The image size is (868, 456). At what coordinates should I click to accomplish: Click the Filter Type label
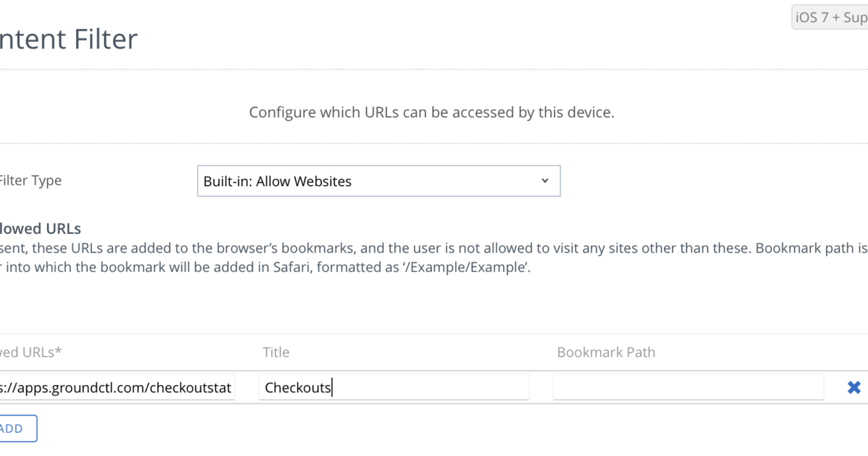tap(30, 181)
